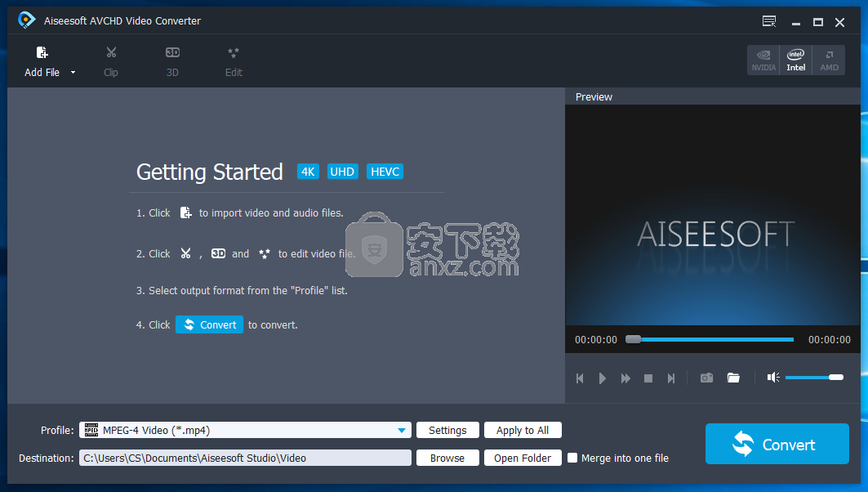Click the 3D icon in step 2
This screenshot has height=492, width=868.
[218, 253]
